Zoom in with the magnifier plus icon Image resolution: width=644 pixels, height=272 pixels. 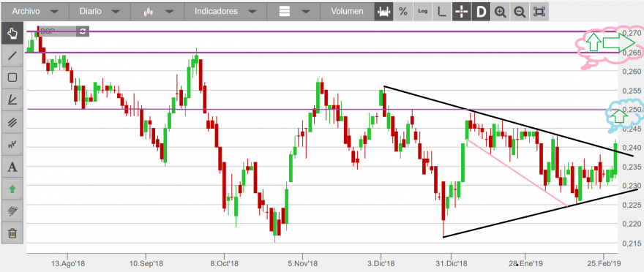pyautogui.click(x=500, y=12)
